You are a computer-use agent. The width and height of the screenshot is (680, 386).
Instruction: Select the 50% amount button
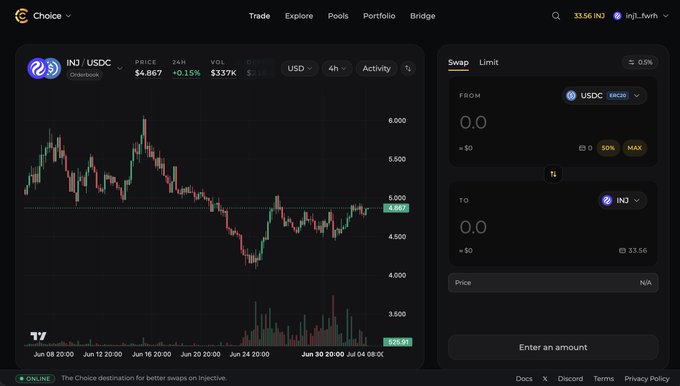(x=608, y=148)
